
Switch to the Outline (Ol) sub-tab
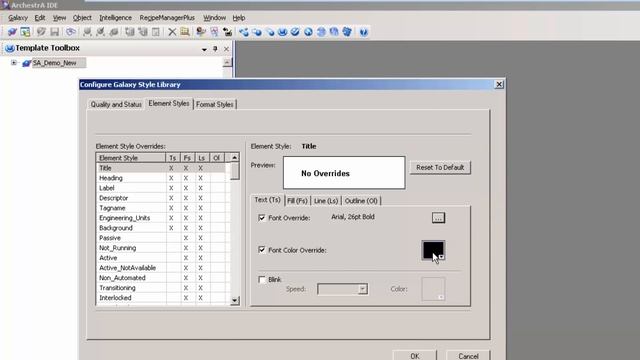pos(361,201)
